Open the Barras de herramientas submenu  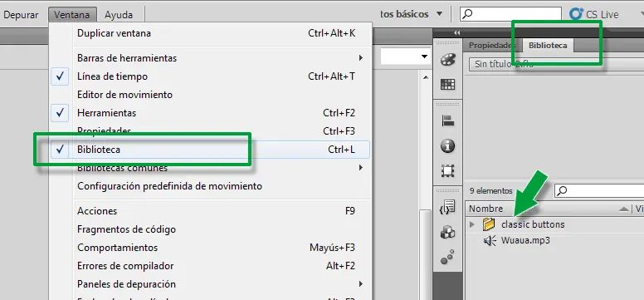pyautogui.click(x=361, y=58)
